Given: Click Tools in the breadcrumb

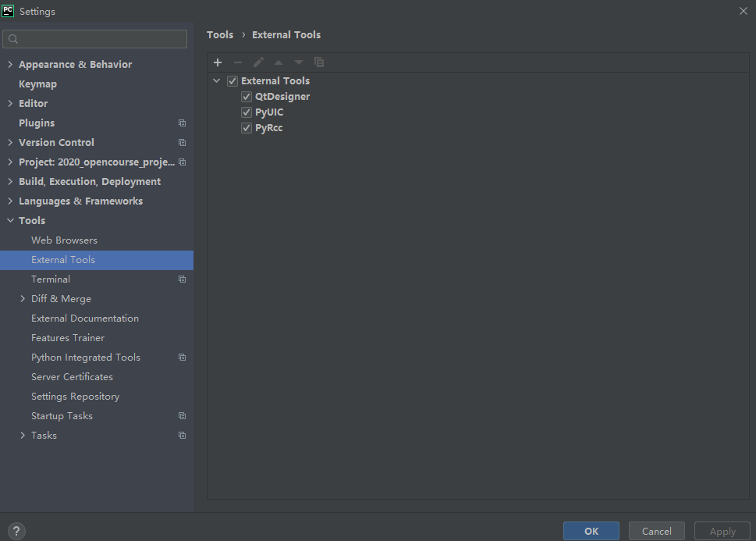Looking at the screenshot, I should [x=220, y=35].
